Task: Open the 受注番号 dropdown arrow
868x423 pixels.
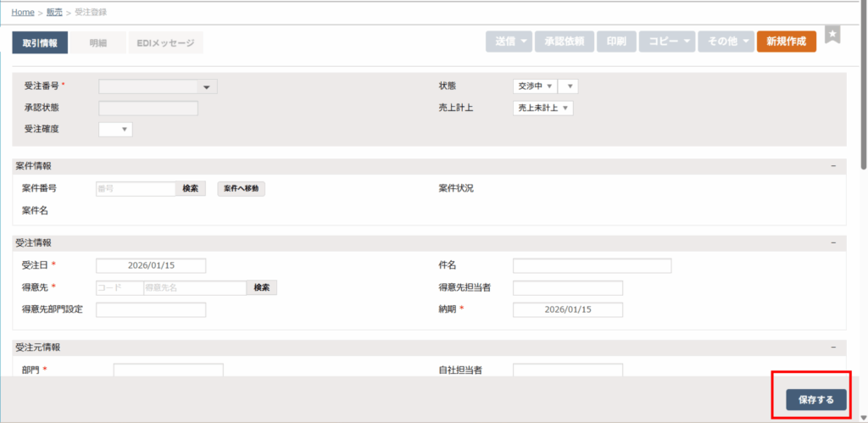Action: tap(207, 86)
